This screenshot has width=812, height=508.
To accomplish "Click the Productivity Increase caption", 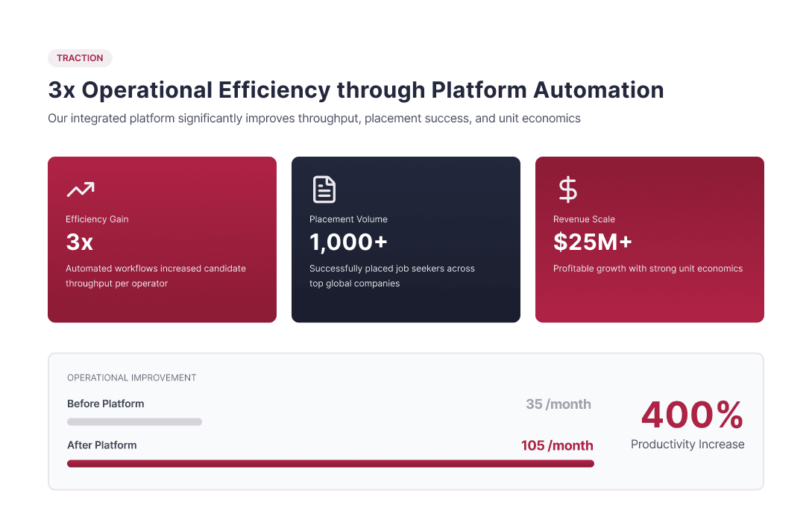I will point(687,445).
